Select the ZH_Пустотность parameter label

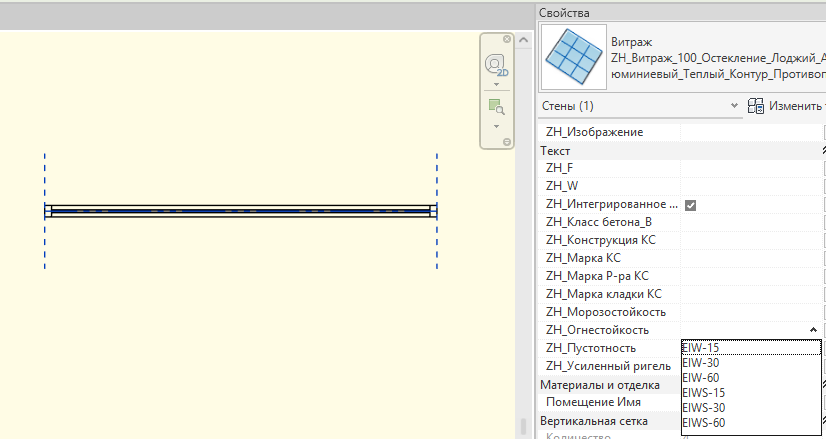point(591,348)
